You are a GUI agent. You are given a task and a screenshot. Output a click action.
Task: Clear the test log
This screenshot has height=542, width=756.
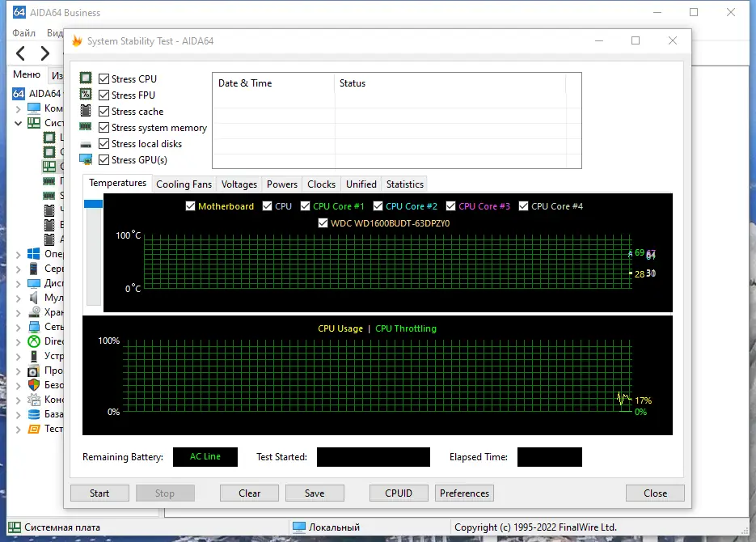pyautogui.click(x=249, y=493)
